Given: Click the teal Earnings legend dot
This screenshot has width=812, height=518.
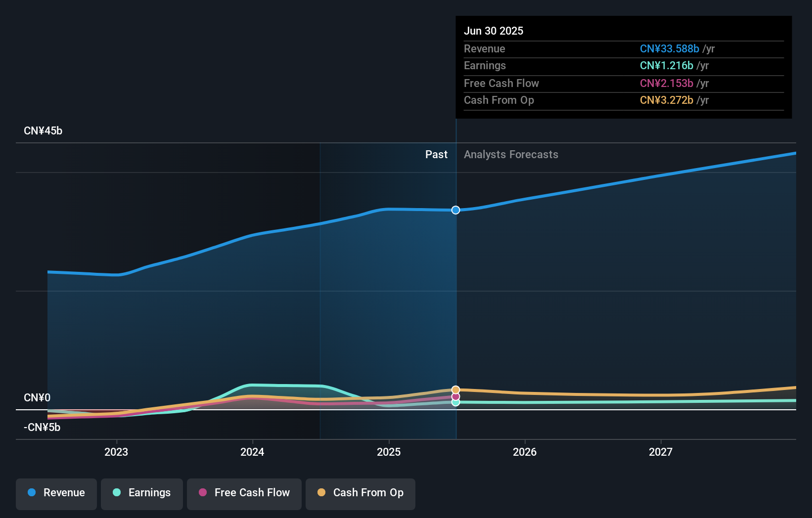Looking at the screenshot, I should click(x=117, y=492).
